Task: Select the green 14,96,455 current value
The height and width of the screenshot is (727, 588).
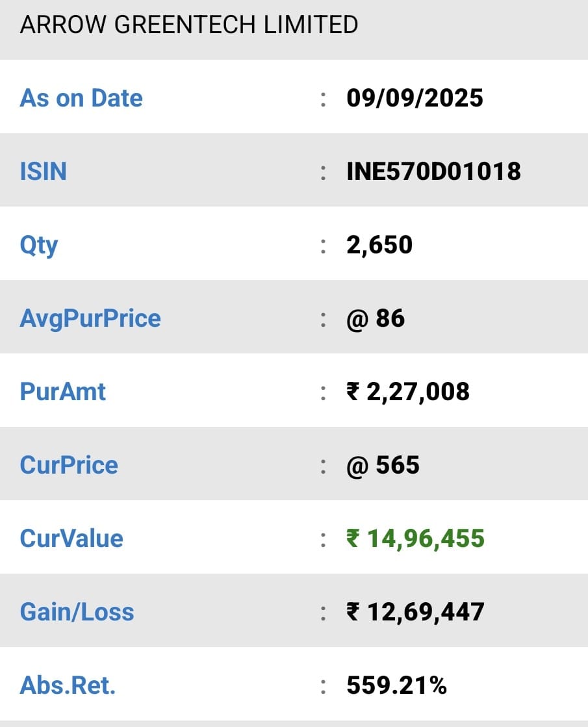Action: point(426,539)
